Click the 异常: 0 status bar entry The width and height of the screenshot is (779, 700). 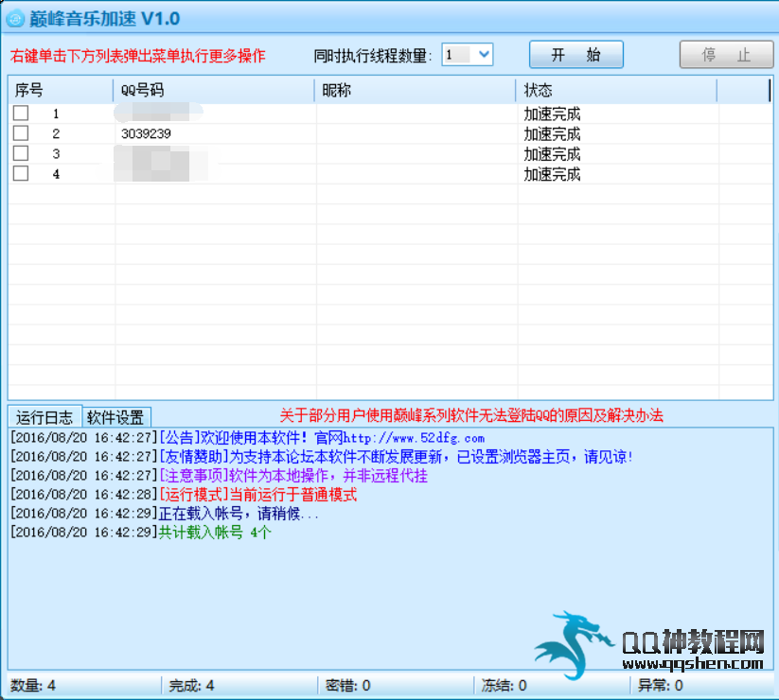coord(661,686)
